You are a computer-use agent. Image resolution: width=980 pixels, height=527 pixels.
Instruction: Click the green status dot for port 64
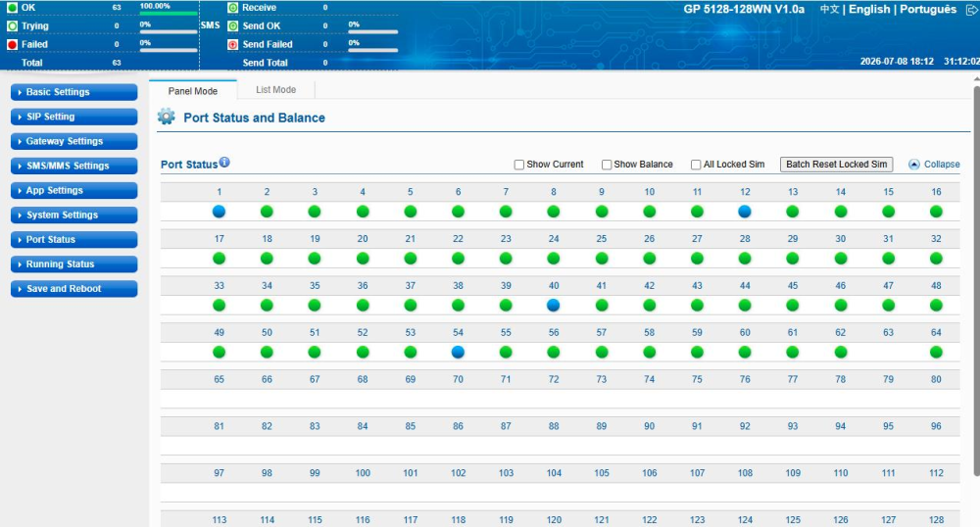936,353
